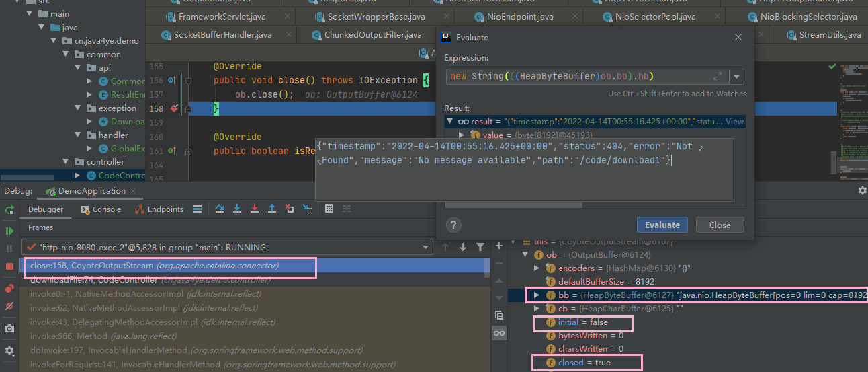Click expand expression field icon
Viewport: 868px width, 372px height.
click(x=718, y=76)
